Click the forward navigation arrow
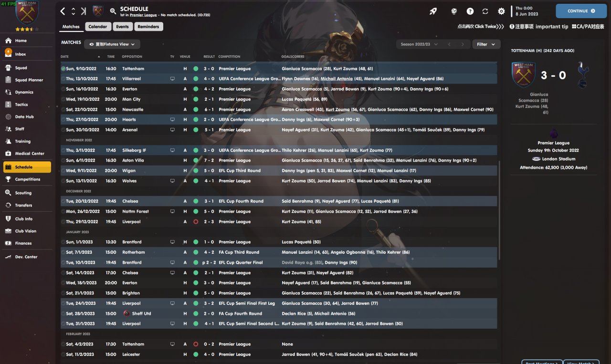Image resolution: width=611 pixels, height=364 pixels. pos(84,11)
